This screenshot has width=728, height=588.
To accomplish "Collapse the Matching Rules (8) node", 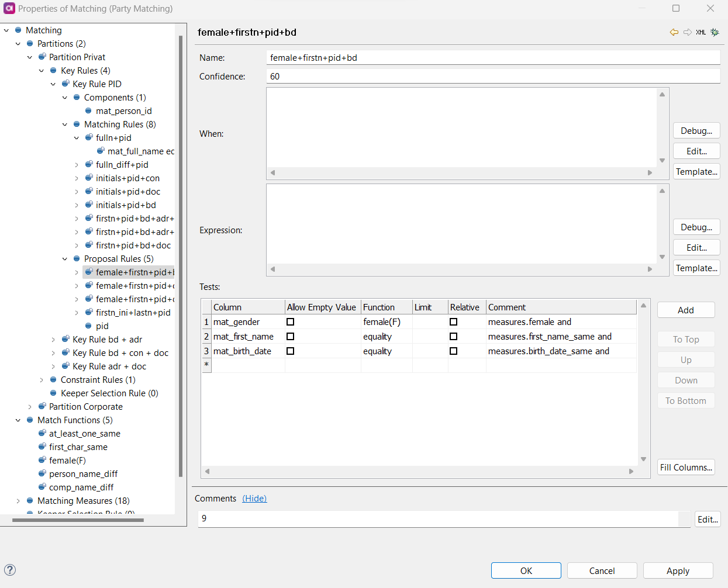I will [65, 124].
